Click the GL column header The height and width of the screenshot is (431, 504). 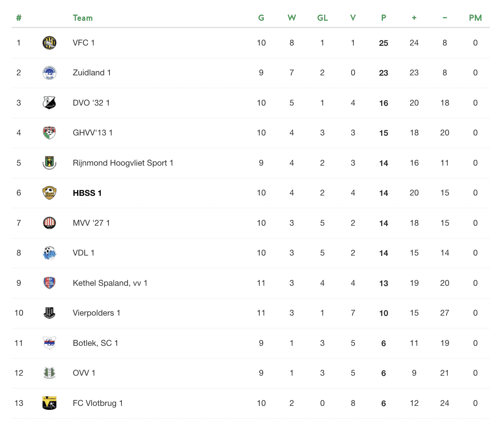tap(323, 18)
